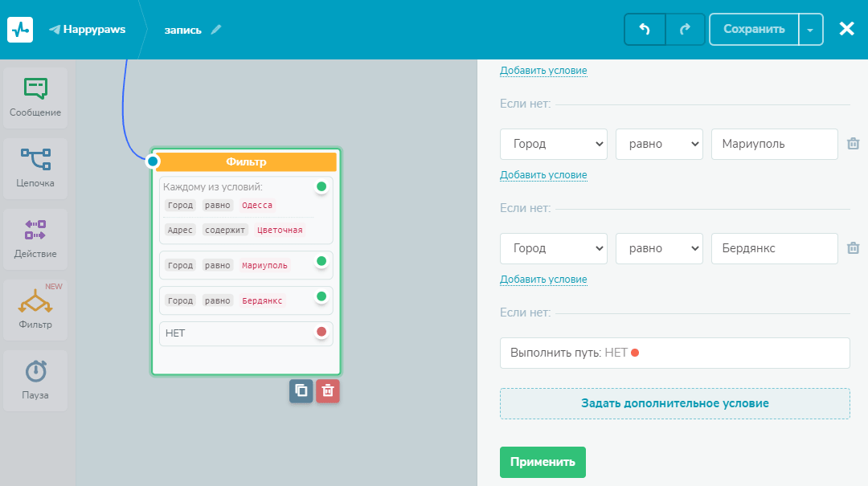Select the Пауза block in sidebar

[35, 380]
